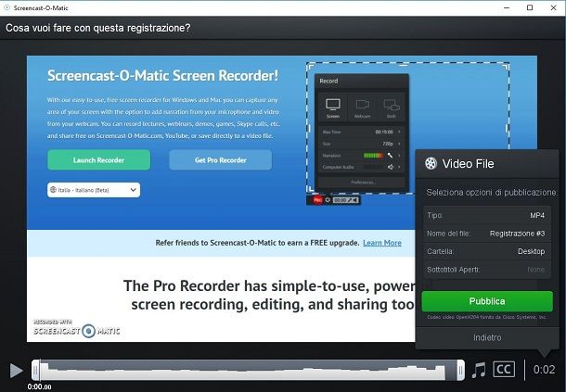The image size is (566, 392).
Task: Select the Both icon in Record panel
Action: click(392, 107)
